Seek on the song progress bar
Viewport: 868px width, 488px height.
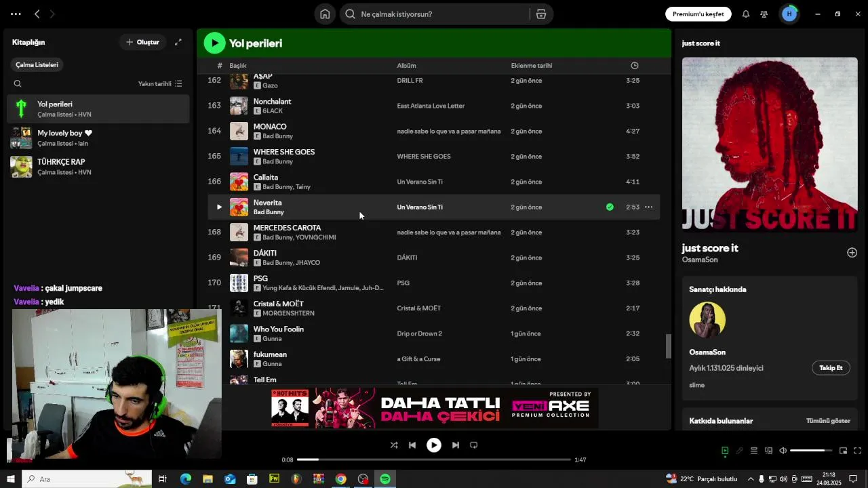(x=434, y=460)
